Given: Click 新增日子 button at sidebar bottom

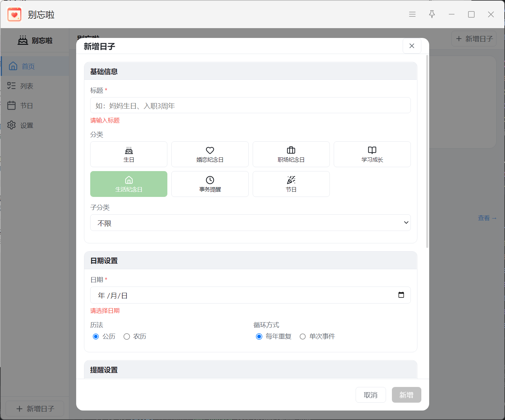Looking at the screenshot, I should coord(35,409).
